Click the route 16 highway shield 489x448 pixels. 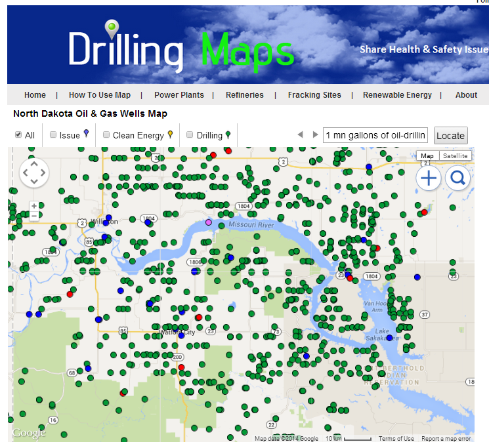click(53, 420)
